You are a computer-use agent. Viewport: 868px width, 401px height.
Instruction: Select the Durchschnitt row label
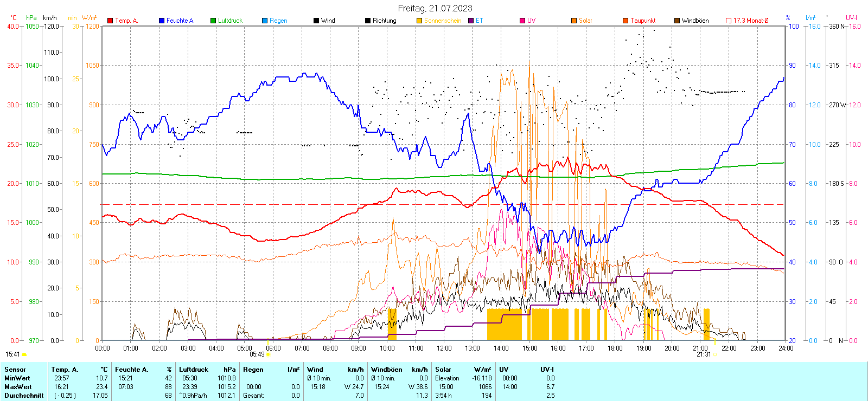tap(24, 396)
